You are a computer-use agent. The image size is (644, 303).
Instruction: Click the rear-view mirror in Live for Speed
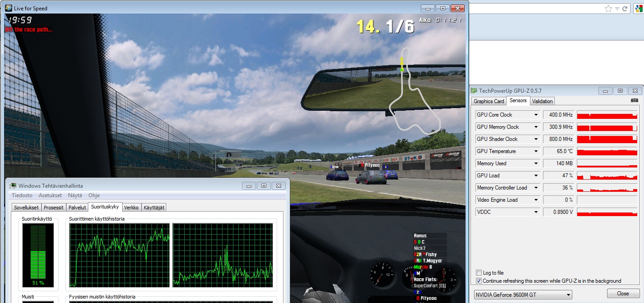pos(384,88)
